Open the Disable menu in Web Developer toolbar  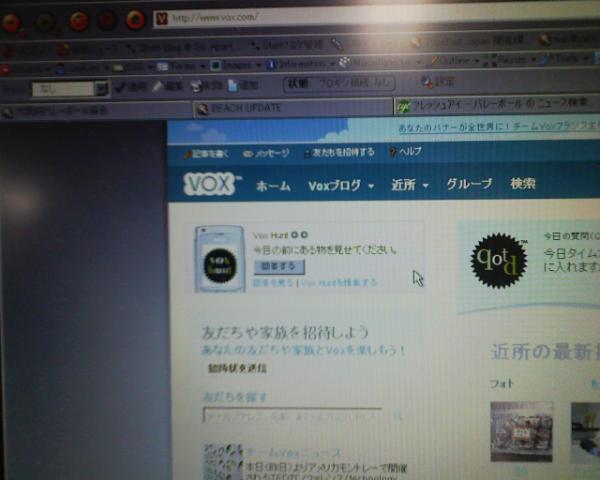coord(26,69)
